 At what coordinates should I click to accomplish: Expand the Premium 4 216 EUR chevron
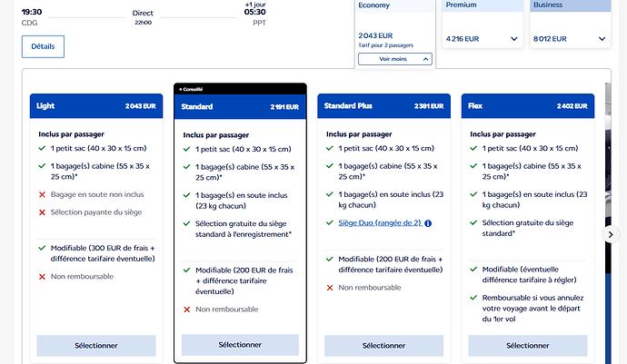pos(513,39)
